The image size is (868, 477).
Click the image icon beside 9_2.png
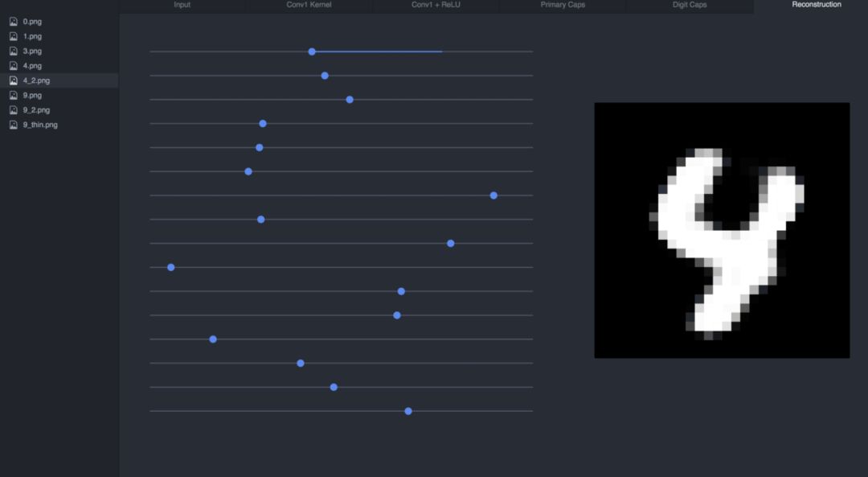coord(14,109)
